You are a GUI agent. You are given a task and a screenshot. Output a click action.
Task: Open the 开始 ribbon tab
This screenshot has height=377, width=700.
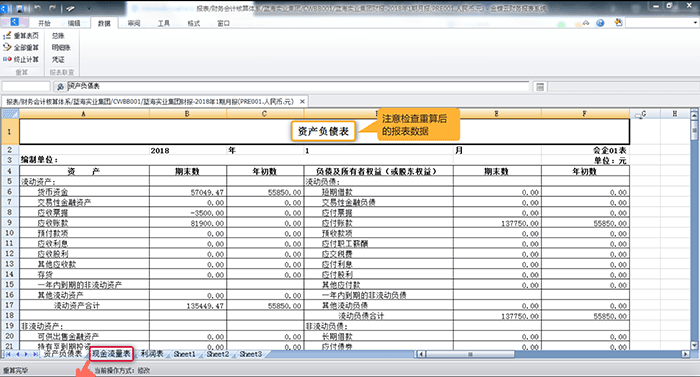[44, 23]
